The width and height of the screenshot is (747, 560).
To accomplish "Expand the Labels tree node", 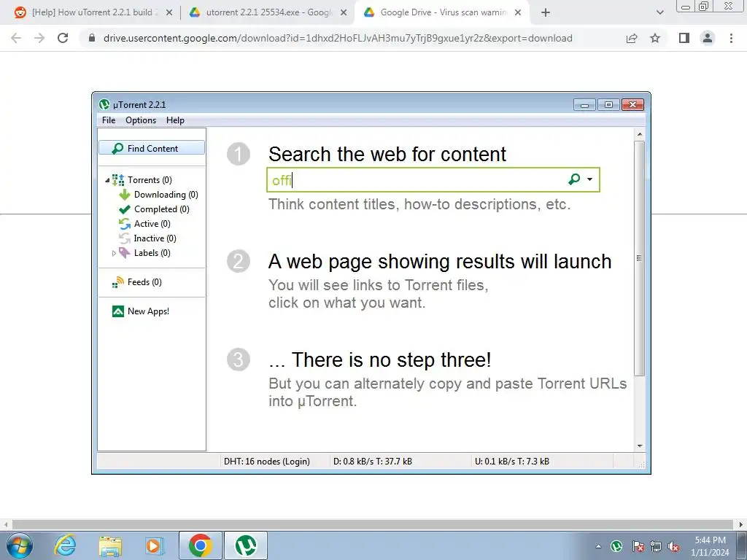I will point(114,253).
